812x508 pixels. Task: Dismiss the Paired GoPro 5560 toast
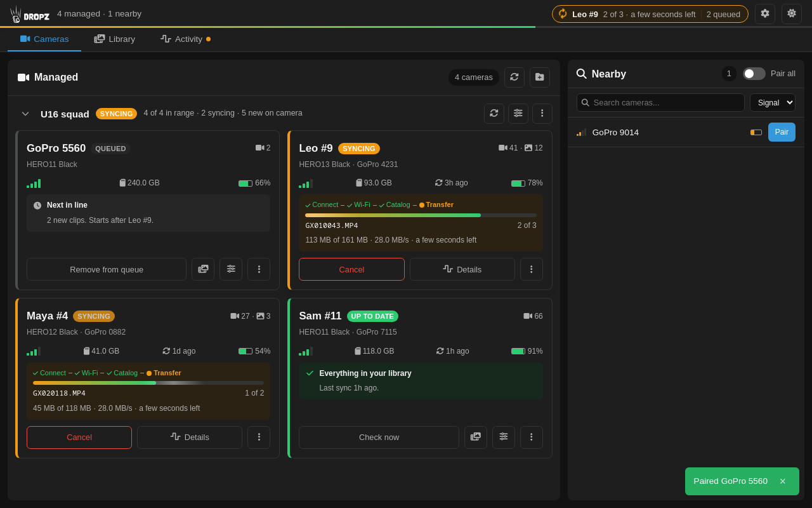click(x=783, y=481)
